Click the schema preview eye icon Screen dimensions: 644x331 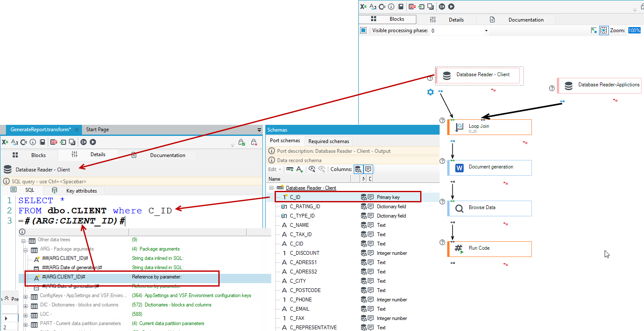pos(312,169)
